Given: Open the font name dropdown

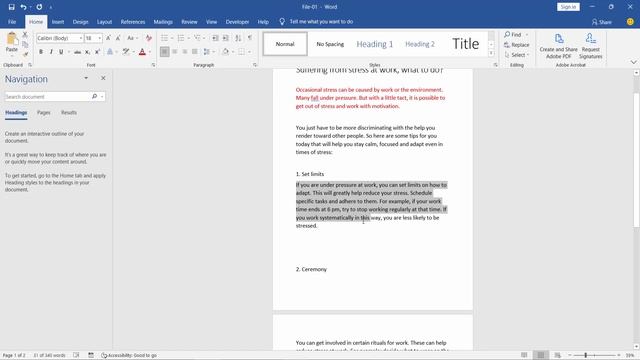Looking at the screenshot, I should (x=81, y=38).
